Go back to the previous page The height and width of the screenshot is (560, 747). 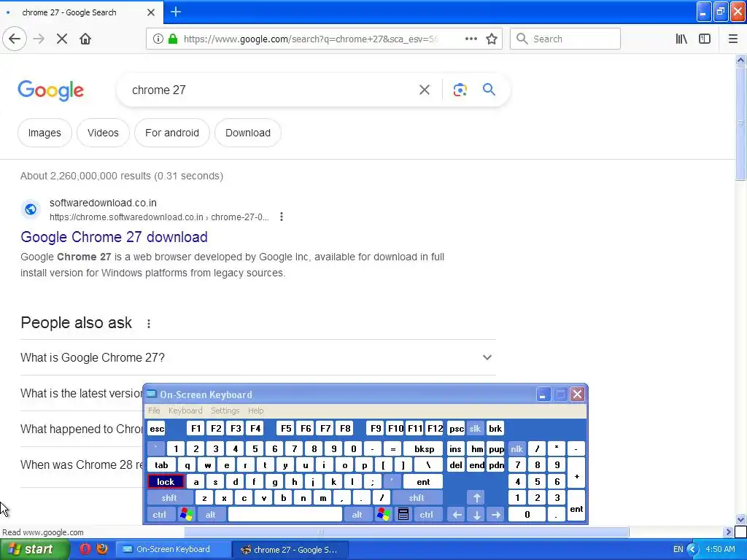coord(15,39)
